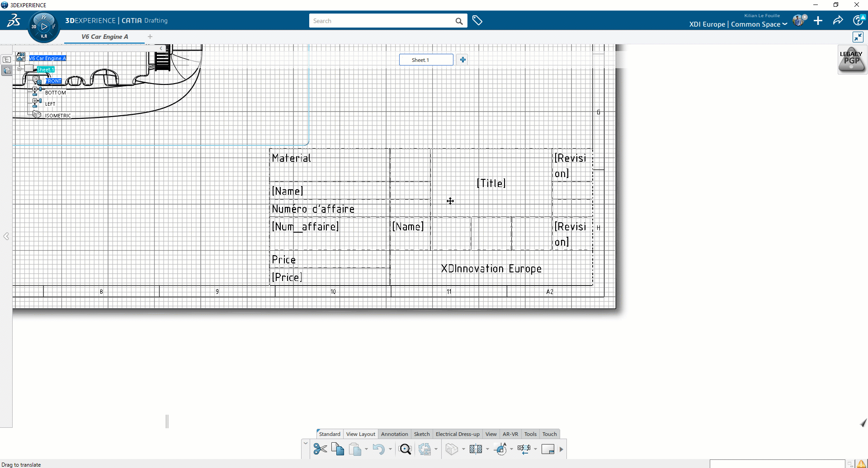This screenshot has height=468, width=868.
Task: Select the FRONT view in the tree
Action: coord(54,80)
